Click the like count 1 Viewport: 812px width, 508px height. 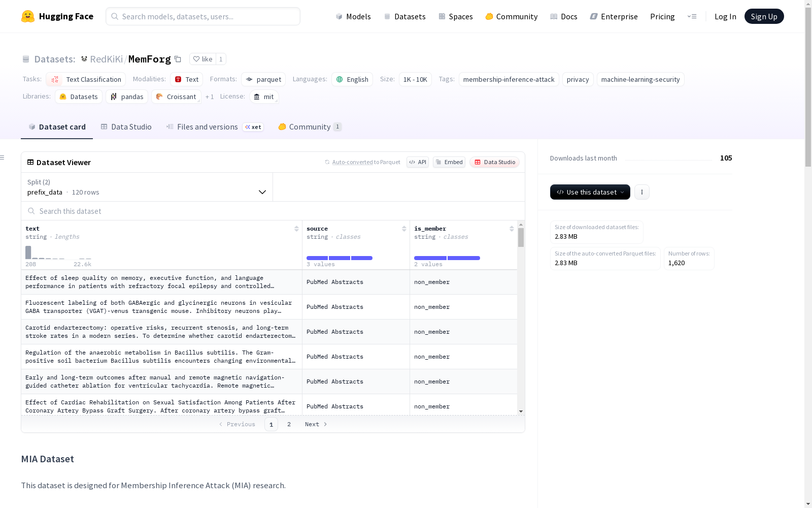tap(221, 59)
